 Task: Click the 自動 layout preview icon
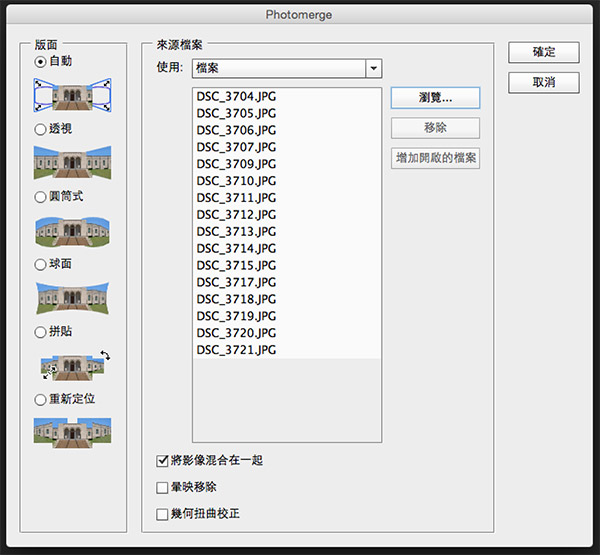click(x=72, y=95)
